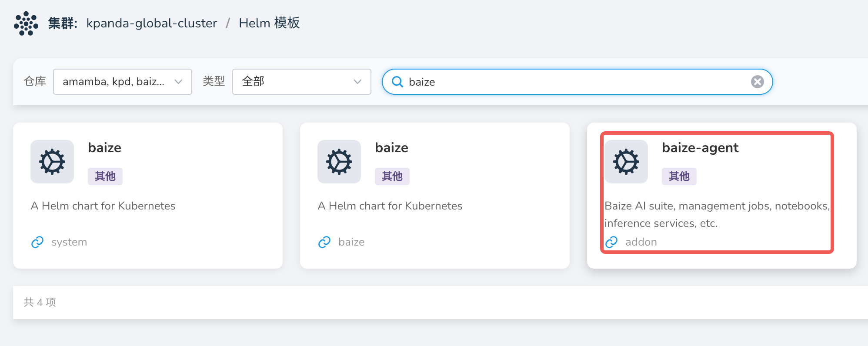Image resolution: width=868 pixels, height=346 pixels.
Task: Click link icon next to addon repo
Action: (611, 242)
